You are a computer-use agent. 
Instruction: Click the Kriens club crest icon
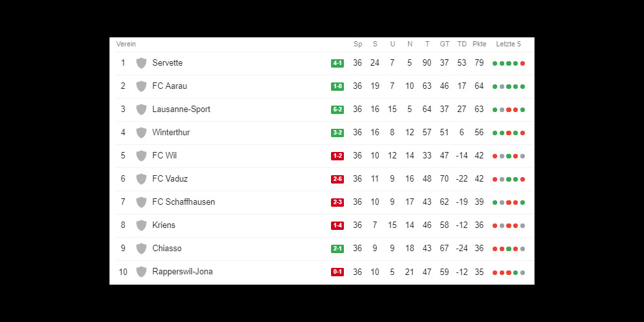coord(141,225)
